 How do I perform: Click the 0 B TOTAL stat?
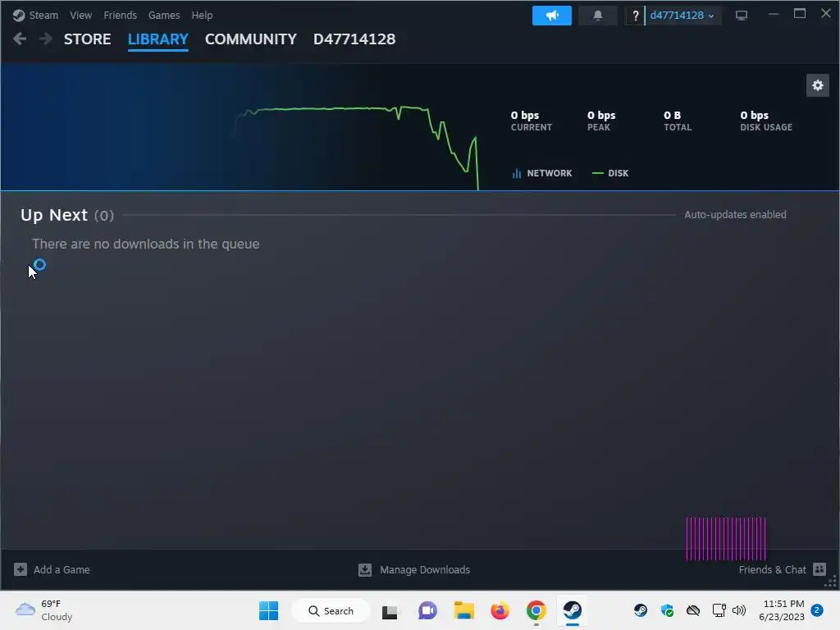coord(677,121)
